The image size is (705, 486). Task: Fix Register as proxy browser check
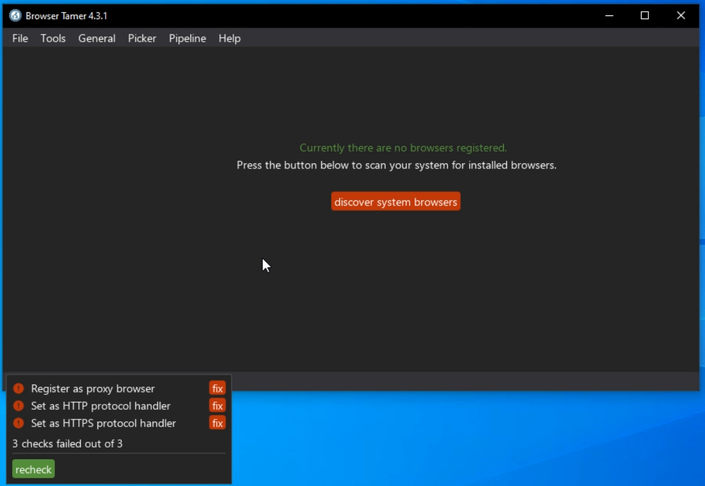point(217,388)
